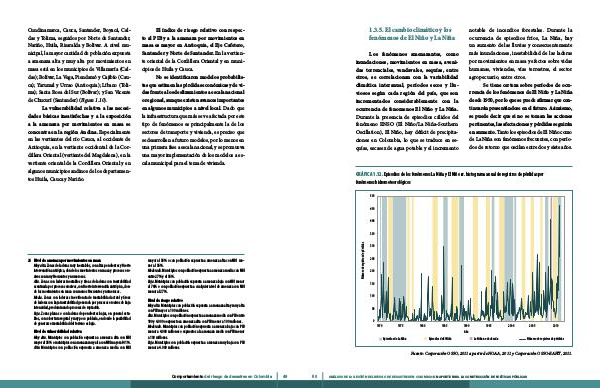Screen dimensions: 600x388
Task: Click the dark line series legend marker
Action: pos(522,339)
